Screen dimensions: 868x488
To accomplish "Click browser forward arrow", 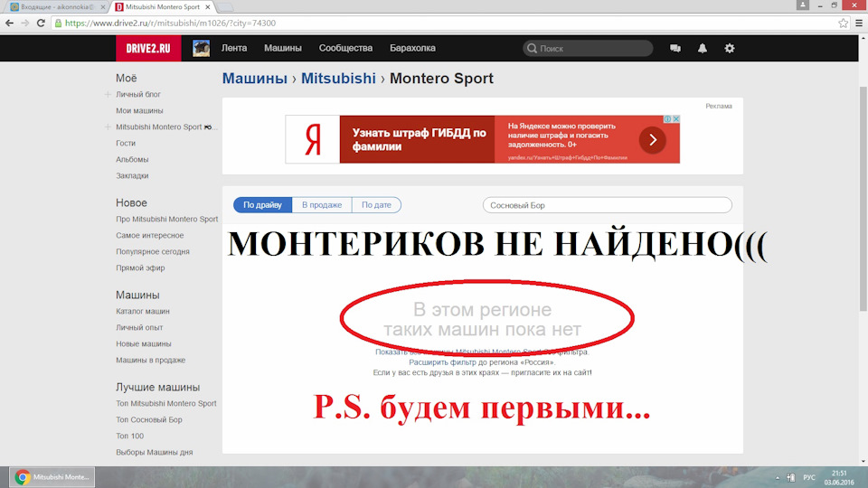I will click(x=25, y=23).
